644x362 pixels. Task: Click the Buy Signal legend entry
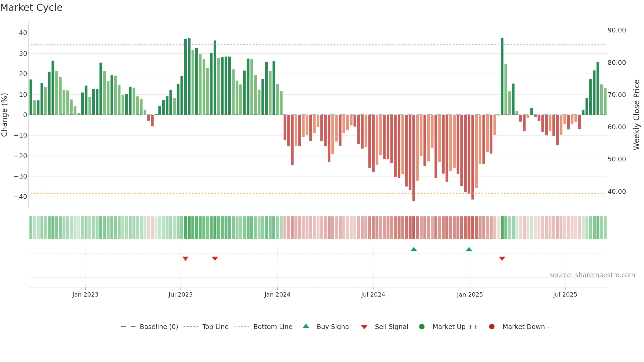click(x=327, y=327)
